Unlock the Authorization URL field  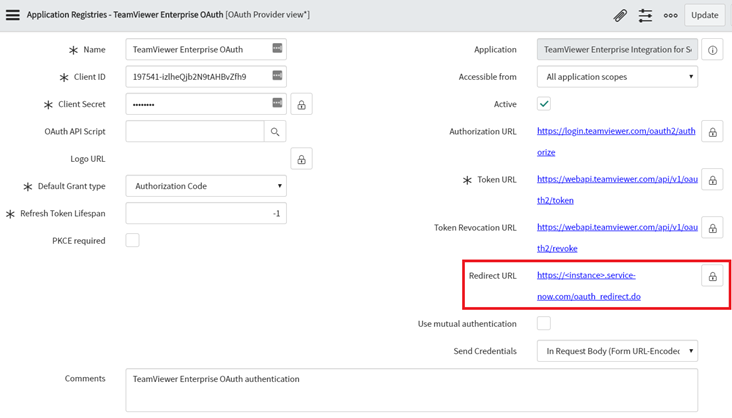point(712,132)
